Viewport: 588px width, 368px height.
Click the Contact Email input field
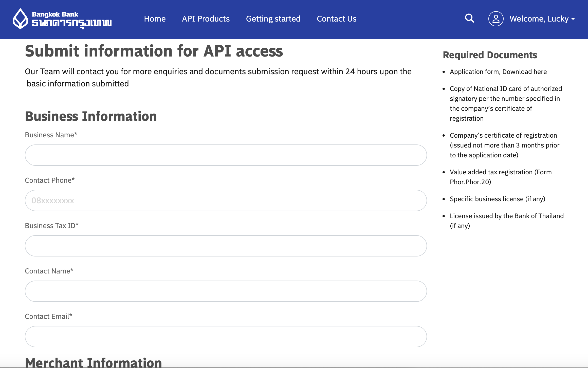(226, 336)
